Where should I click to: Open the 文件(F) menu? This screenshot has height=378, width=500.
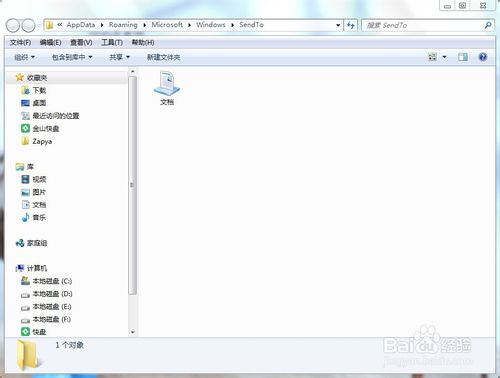click(x=20, y=42)
